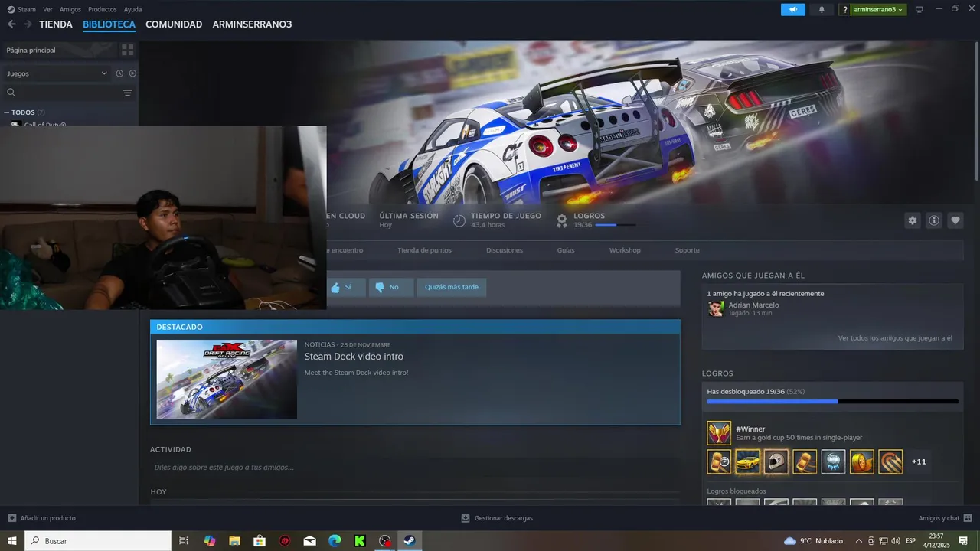Open collections grid view icon in sidebar

(127, 50)
